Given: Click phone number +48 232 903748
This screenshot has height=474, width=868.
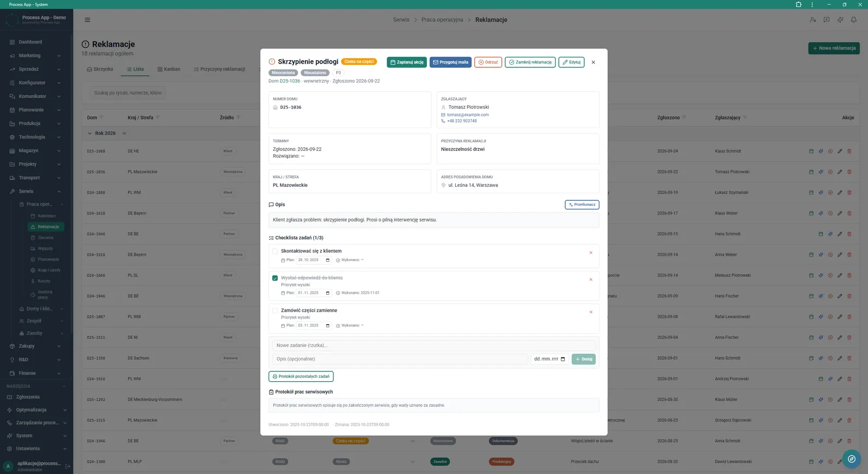Looking at the screenshot, I should (462, 121).
